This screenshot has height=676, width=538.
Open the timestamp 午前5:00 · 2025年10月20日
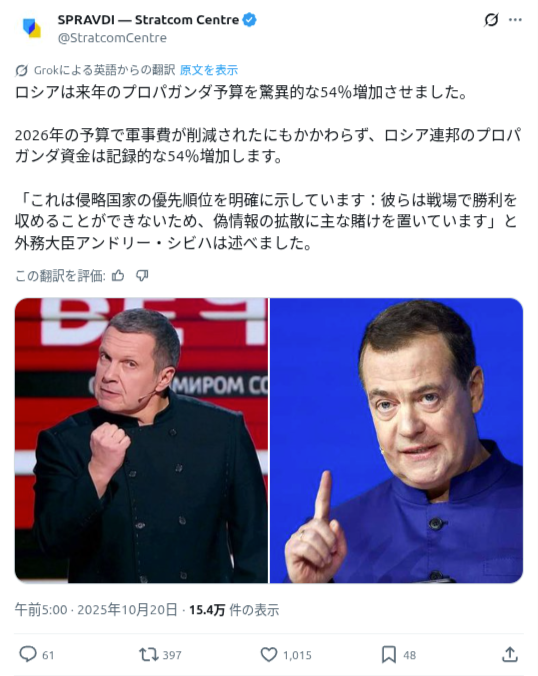coord(96,610)
